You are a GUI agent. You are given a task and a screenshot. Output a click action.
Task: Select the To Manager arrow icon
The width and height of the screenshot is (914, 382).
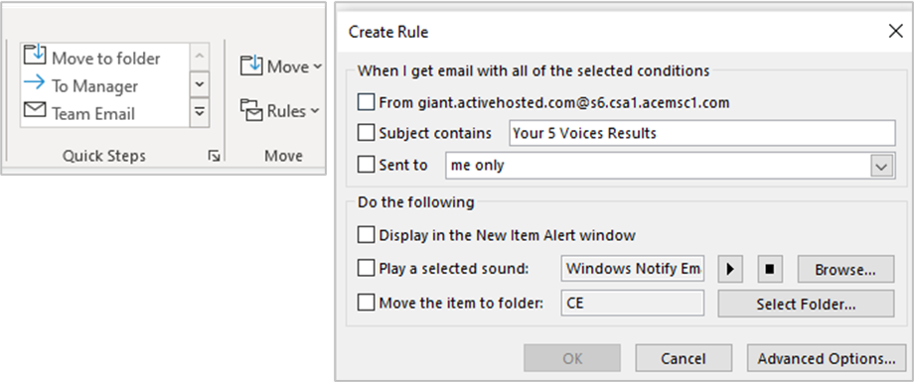click(34, 83)
